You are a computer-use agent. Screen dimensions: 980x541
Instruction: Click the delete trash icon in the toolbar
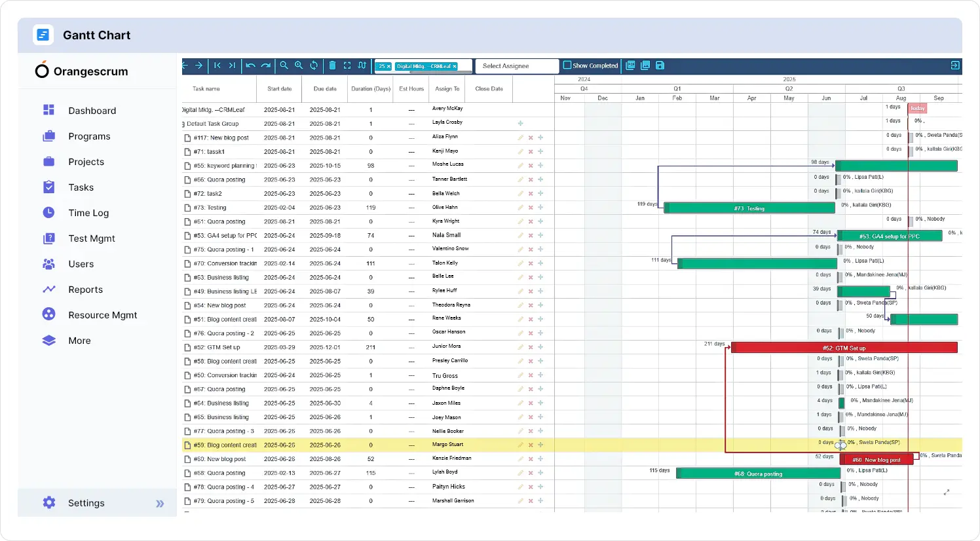332,65
